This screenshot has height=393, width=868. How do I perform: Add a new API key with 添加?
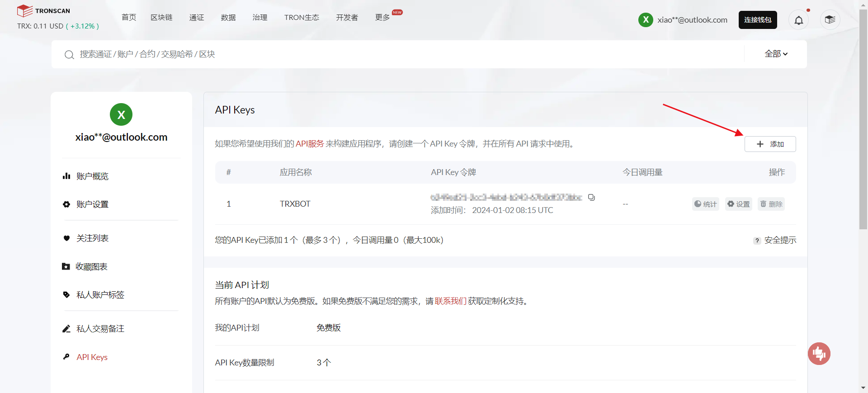[x=770, y=144]
